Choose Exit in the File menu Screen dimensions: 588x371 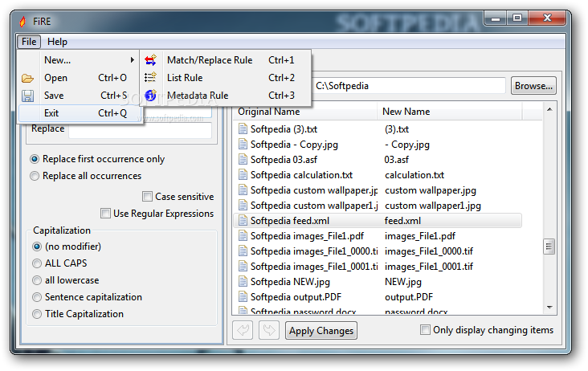tap(80, 113)
